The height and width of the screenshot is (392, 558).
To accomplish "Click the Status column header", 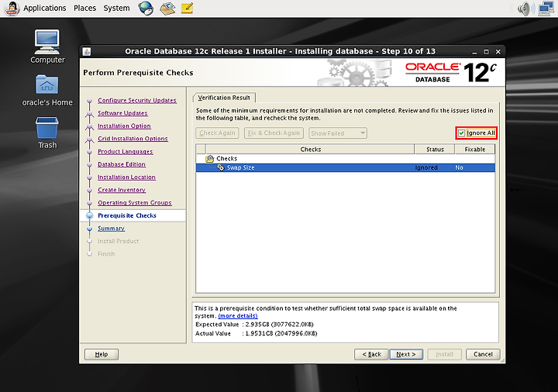I will tap(435, 150).
